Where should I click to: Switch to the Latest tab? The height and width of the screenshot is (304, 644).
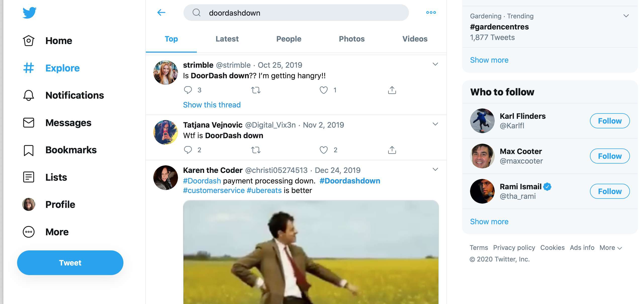(x=227, y=38)
